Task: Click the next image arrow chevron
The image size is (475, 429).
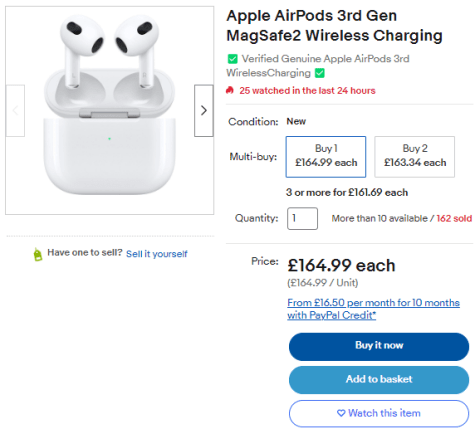Action: pyautogui.click(x=204, y=110)
